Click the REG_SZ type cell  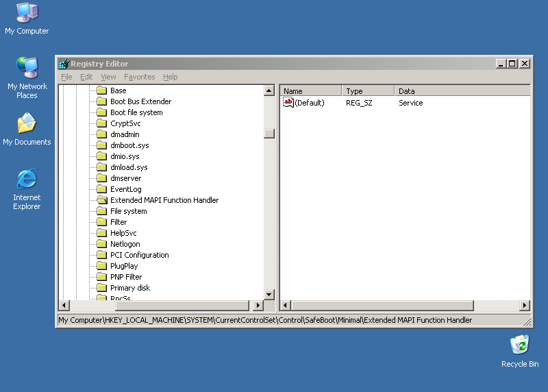tap(359, 103)
